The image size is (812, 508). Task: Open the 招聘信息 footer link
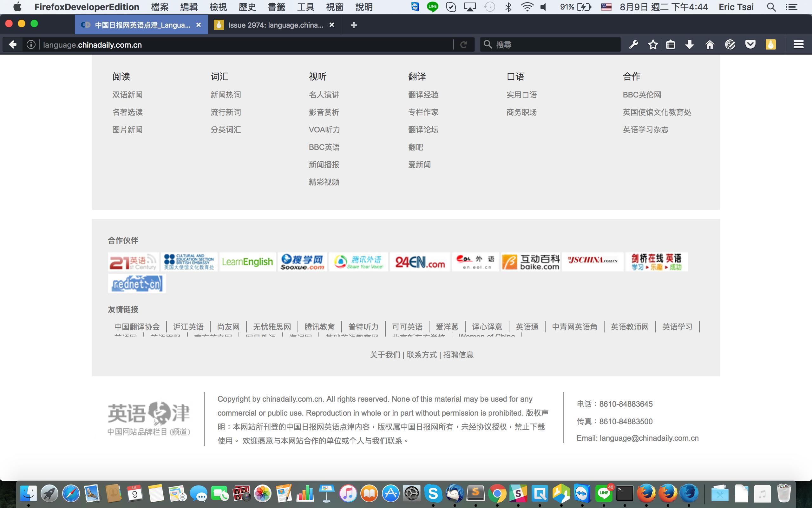458,355
